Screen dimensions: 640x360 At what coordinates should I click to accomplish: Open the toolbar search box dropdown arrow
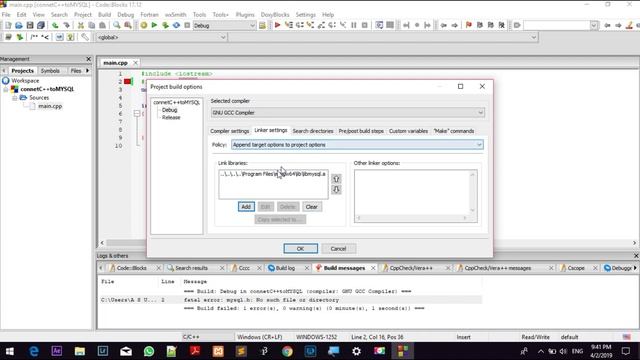pos(594,25)
